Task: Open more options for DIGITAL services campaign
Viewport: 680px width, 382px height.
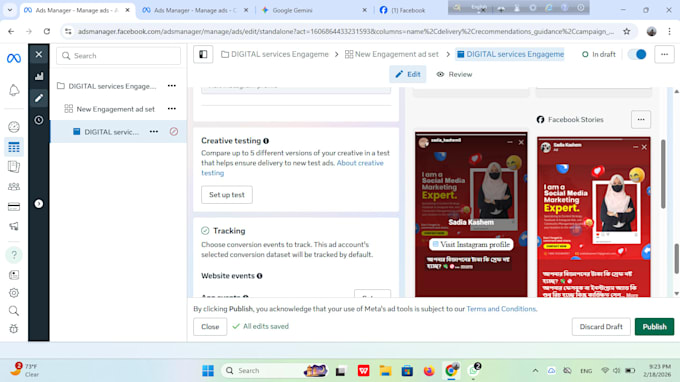Action: [x=172, y=86]
